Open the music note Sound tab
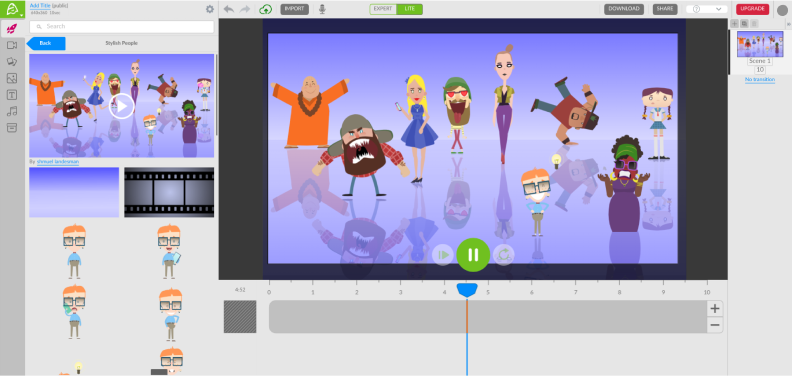The height and width of the screenshot is (376, 792). pos(12,111)
